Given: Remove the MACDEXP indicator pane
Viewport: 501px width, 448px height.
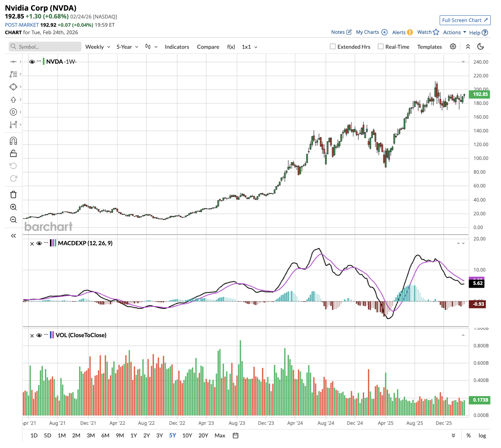Looking at the screenshot, I should (32, 244).
